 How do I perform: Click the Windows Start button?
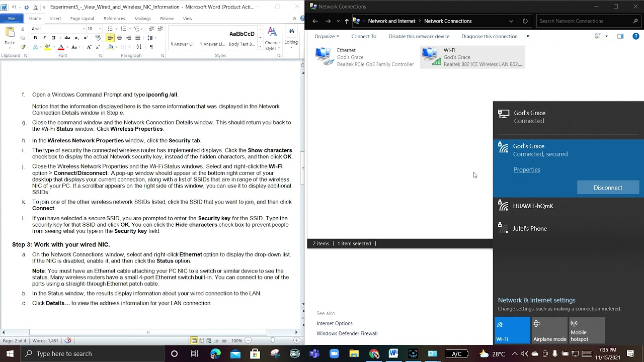10,353
